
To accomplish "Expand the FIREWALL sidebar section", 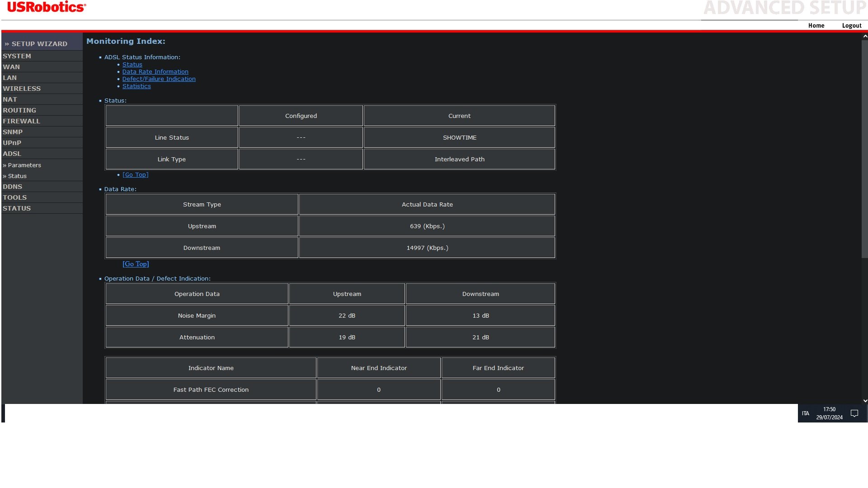I will (21, 121).
